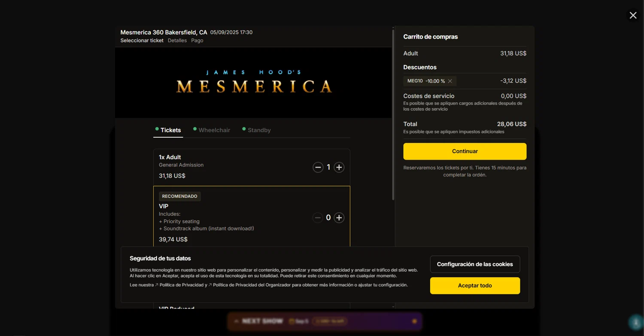
Task: Go to Seleccionar ticket step
Action: pyautogui.click(x=142, y=40)
